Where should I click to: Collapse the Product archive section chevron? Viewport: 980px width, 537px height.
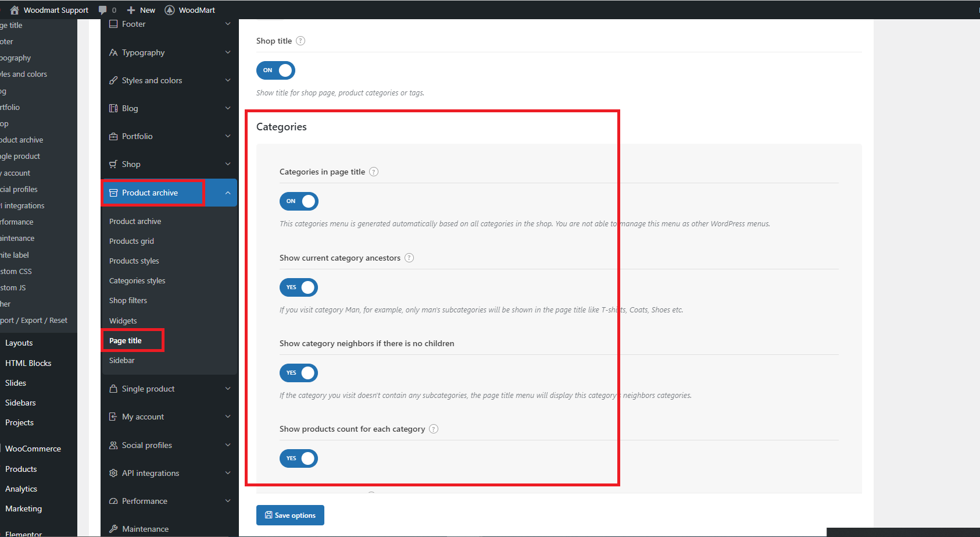point(228,193)
